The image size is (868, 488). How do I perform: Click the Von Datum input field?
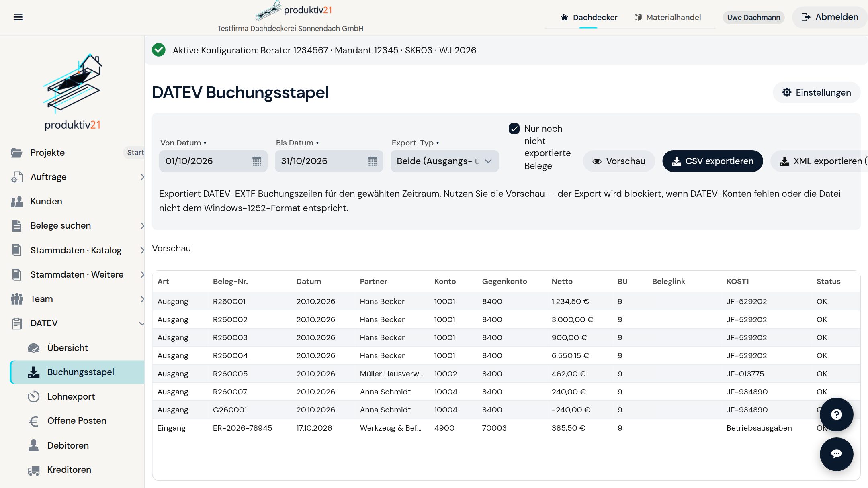(213, 161)
